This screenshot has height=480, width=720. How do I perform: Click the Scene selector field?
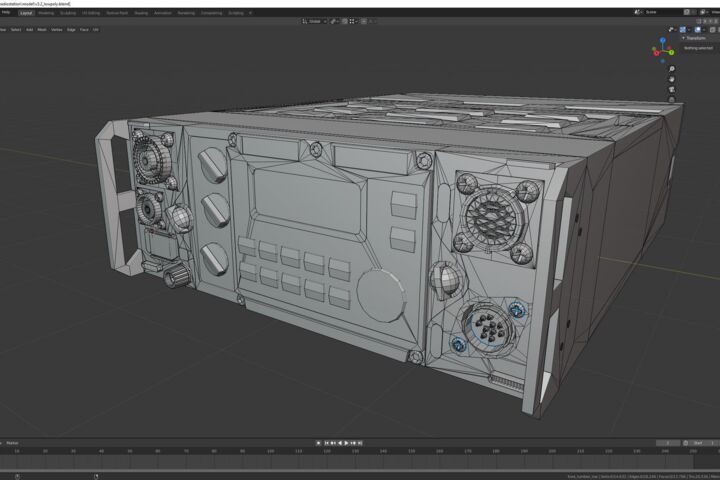coord(663,12)
